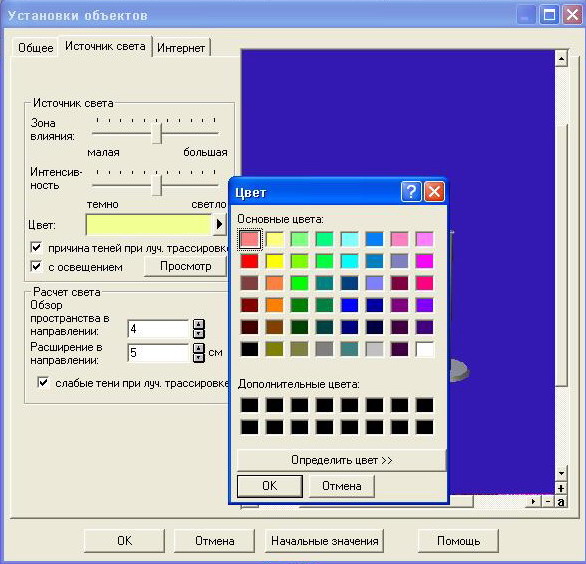Image resolution: width=586 pixels, height=564 pixels.
Task: Click the 'a' icon at preview corner
Action: tap(561, 502)
